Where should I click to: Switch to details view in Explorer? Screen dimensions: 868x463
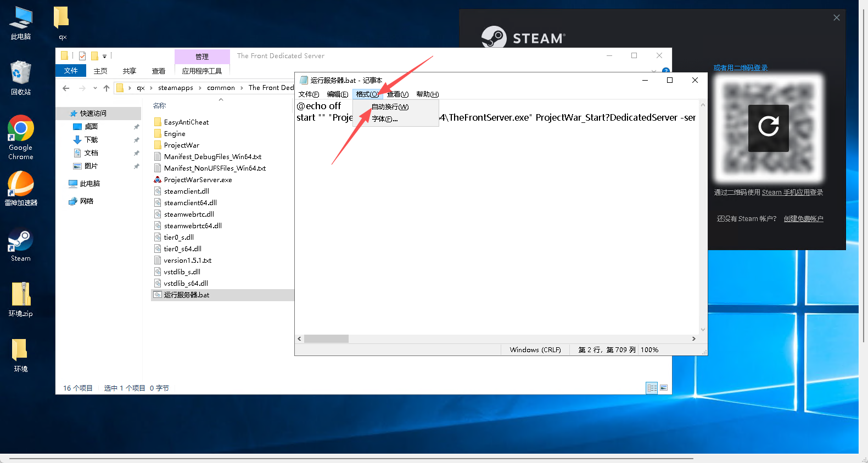(652, 388)
